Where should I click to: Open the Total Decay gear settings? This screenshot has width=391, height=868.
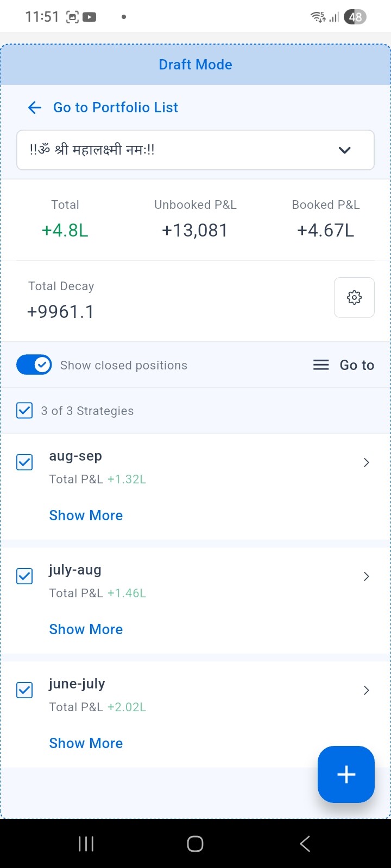click(354, 297)
